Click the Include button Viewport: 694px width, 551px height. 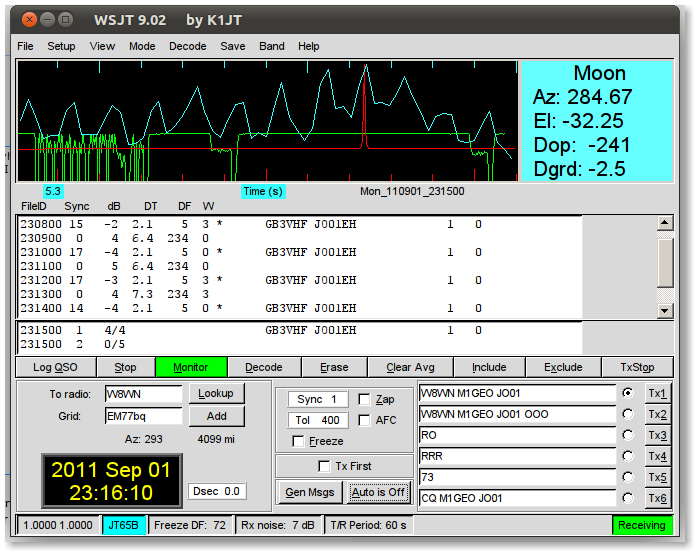tap(489, 367)
